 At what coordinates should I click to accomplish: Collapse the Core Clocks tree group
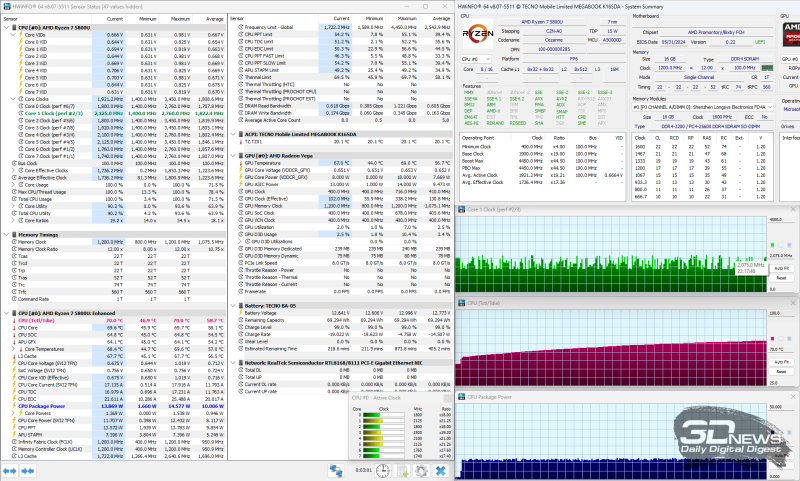pyautogui.click(x=13, y=100)
